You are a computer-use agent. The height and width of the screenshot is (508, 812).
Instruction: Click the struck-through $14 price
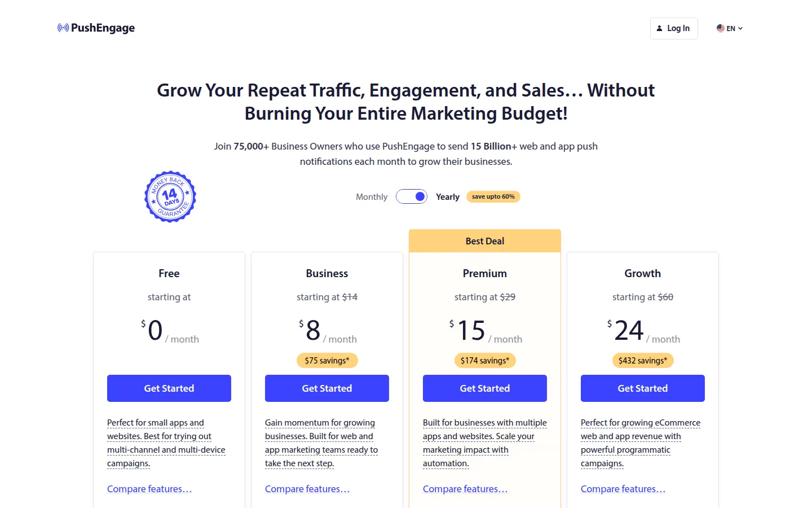[x=350, y=297]
